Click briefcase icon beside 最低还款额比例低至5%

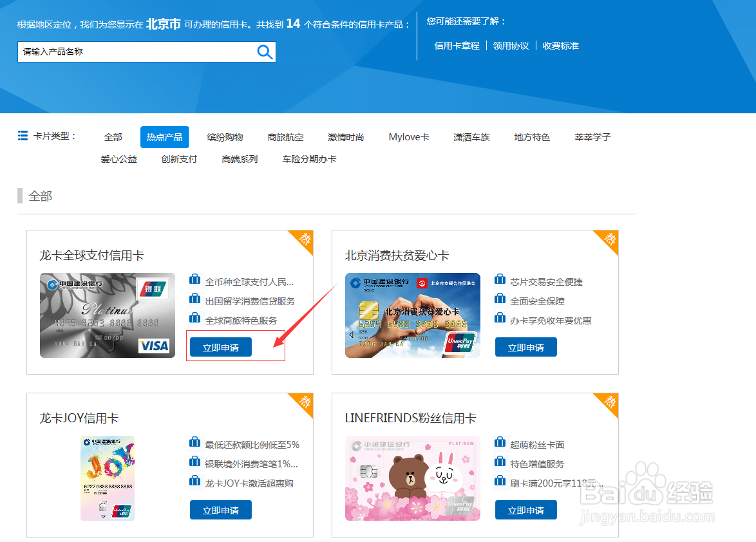coord(194,442)
